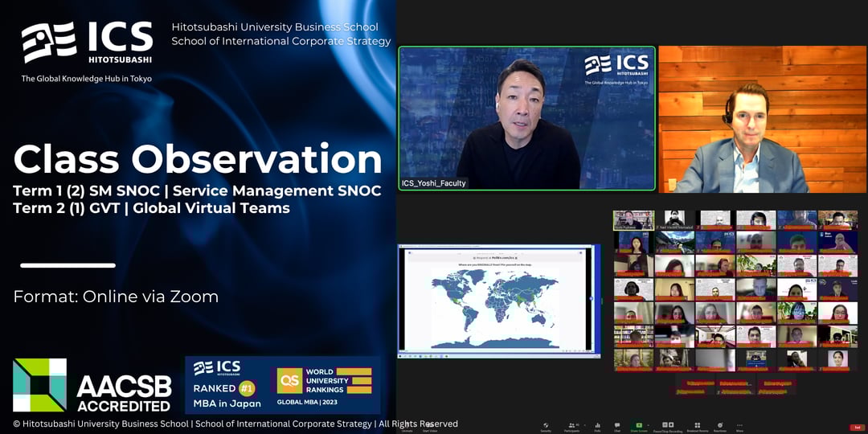Click the green Share Screen button
Screen dimensions: 868x434
[639, 427]
